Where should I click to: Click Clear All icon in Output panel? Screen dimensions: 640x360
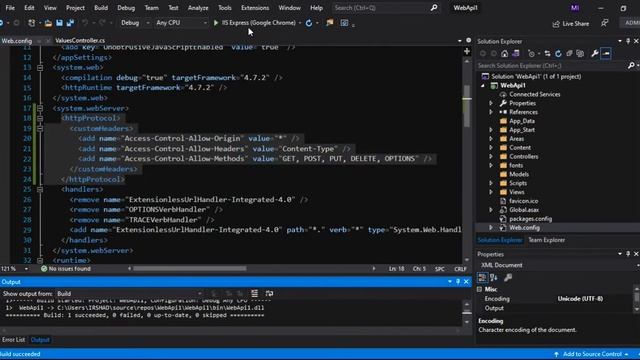pos(254,293)
